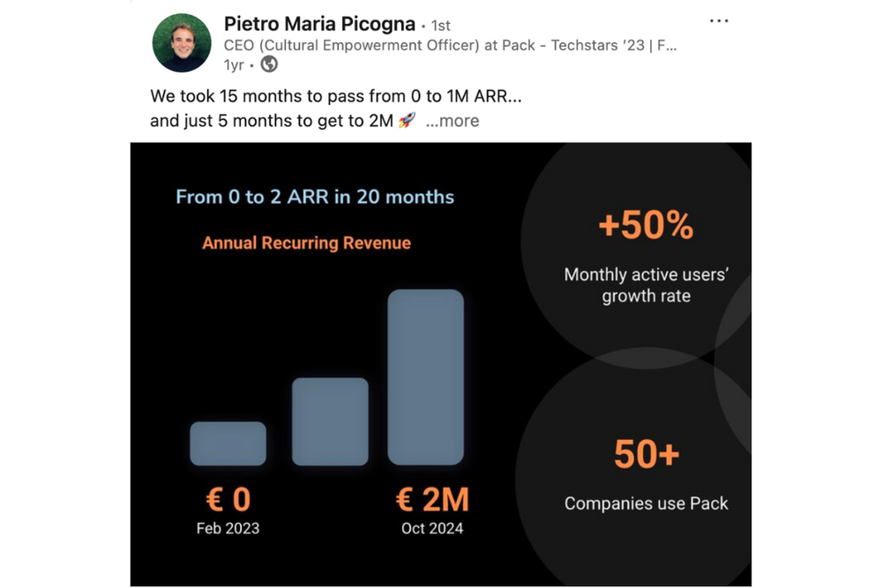Click the globe post-visibility icon
882x588 pixels.
point(269,64)
